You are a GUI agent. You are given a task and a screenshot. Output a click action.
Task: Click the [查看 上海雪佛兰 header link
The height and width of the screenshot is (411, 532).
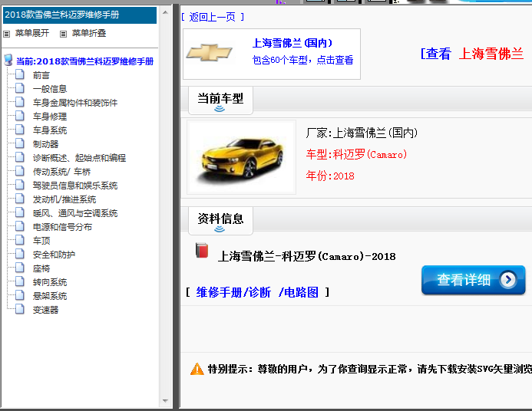pos(472,54)
